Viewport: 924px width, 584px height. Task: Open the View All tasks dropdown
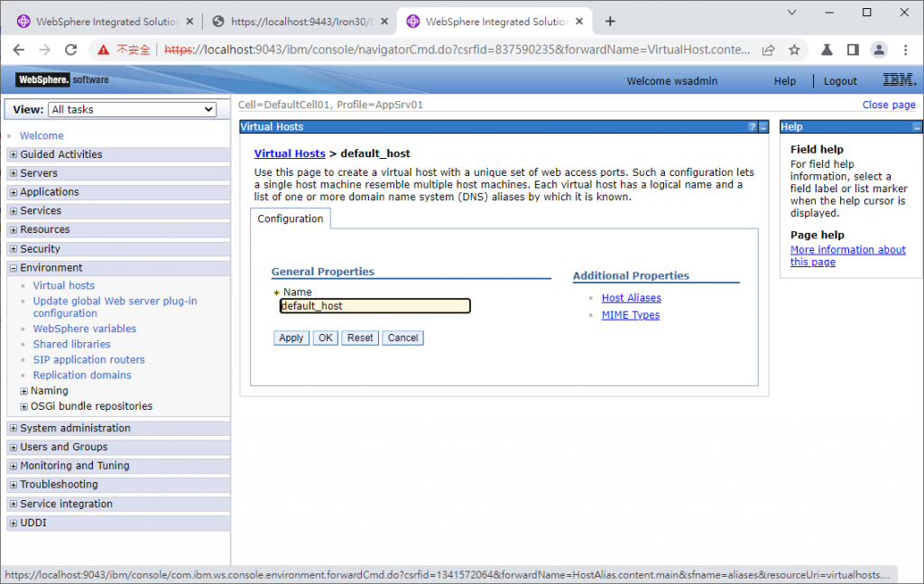pos(132,109)
